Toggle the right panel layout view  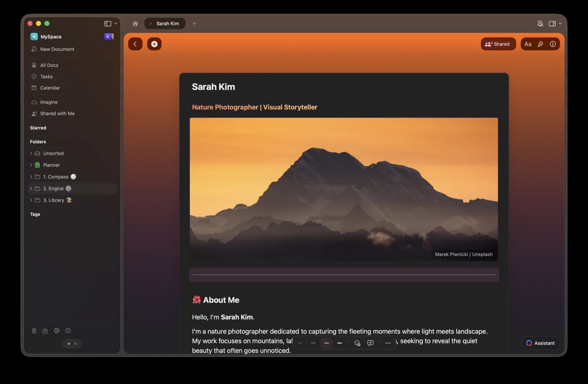(x=552, y=23)
